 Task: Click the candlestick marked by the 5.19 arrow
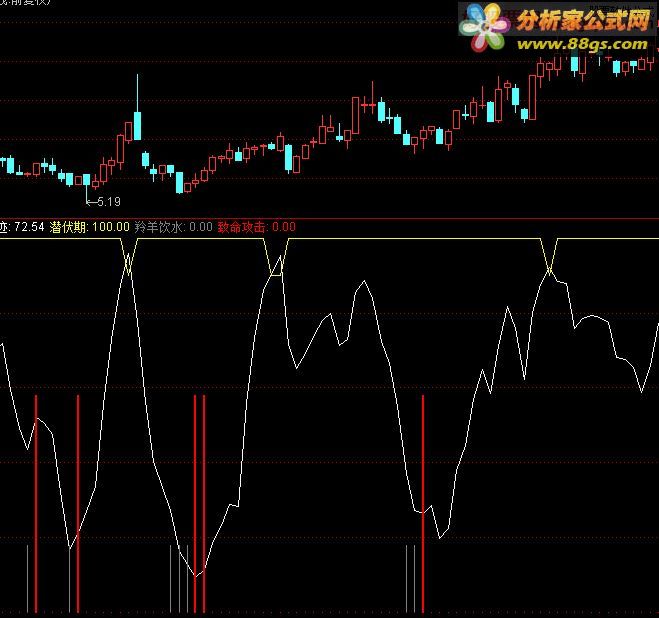tap(87, 188)
